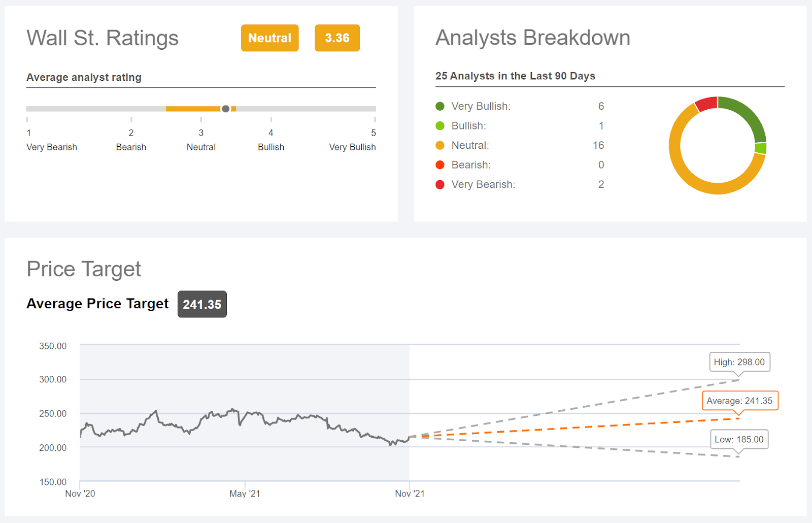The height and width of the screenshot is (523, 812).
Task: Click the Price Target heading
Action: (x=84, y=269)
